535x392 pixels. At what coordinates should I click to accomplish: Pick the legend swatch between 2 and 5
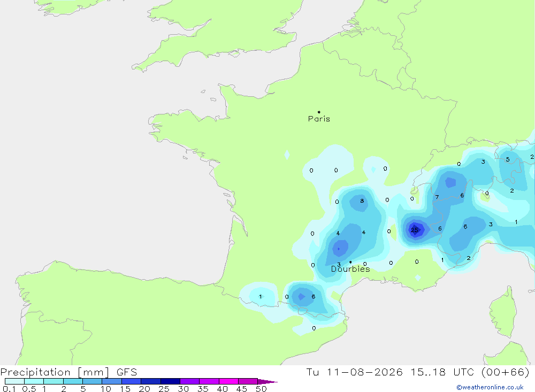(x=73, y=381)
